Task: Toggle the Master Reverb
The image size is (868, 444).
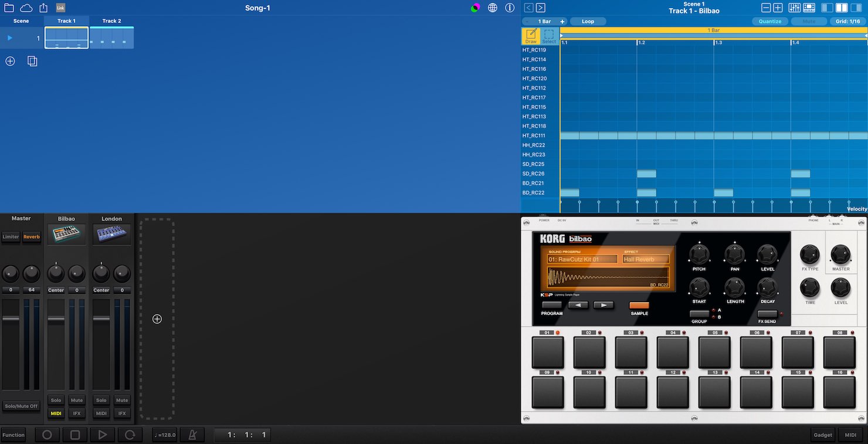Action: [x=32, y=237]
